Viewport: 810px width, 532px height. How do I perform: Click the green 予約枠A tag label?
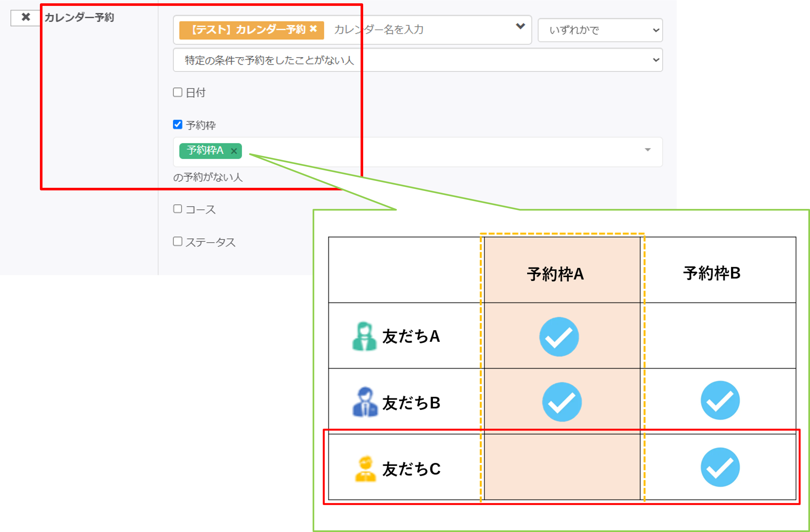(205, 150)
